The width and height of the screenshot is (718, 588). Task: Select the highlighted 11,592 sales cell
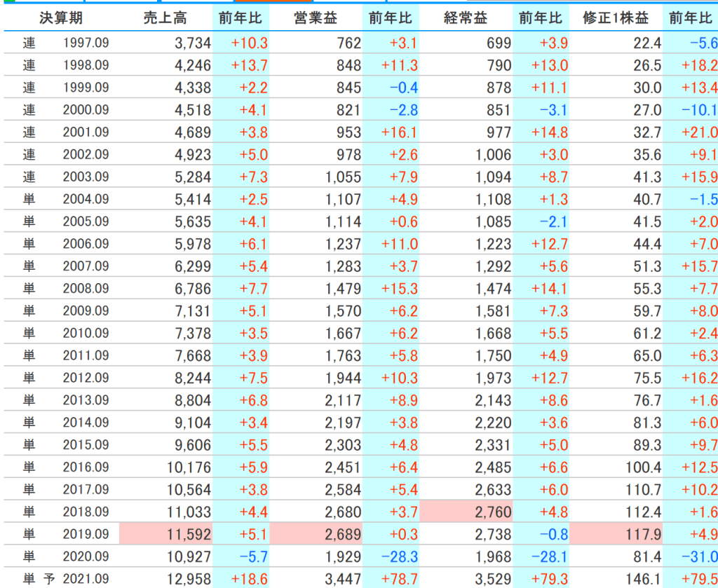click(x=189, y=535)
